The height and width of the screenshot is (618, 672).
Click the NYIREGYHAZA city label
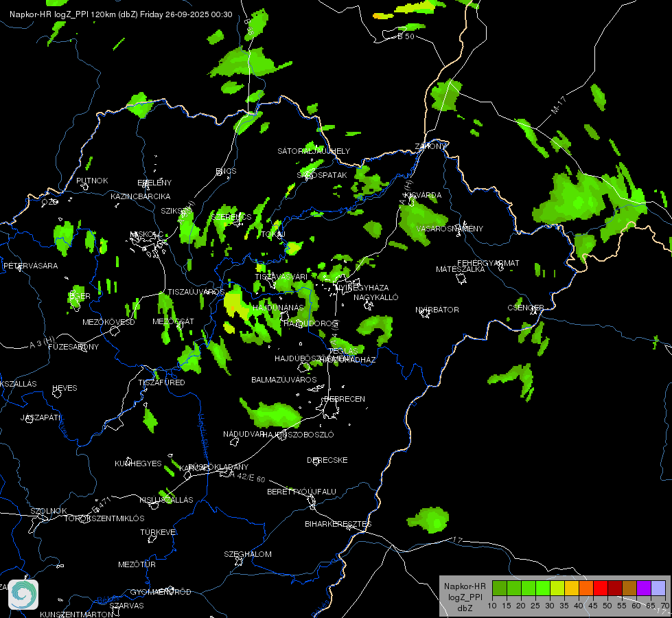tap(362, 288)
